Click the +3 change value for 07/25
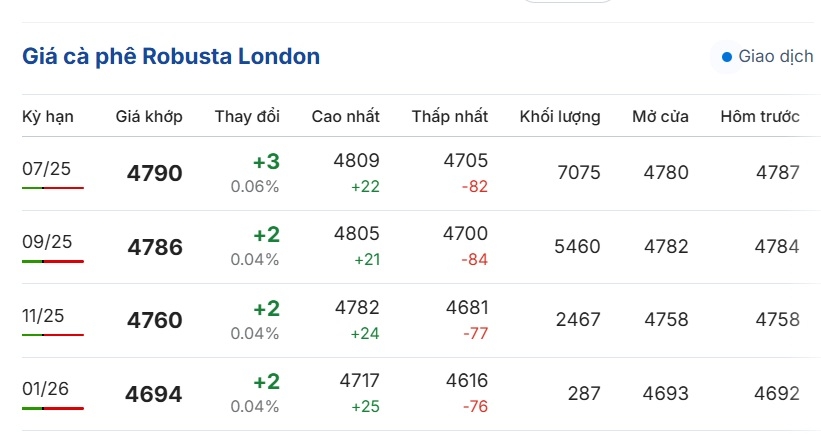Image resolution: width=821 pixels, height=438 pixels. coord(267,162)
